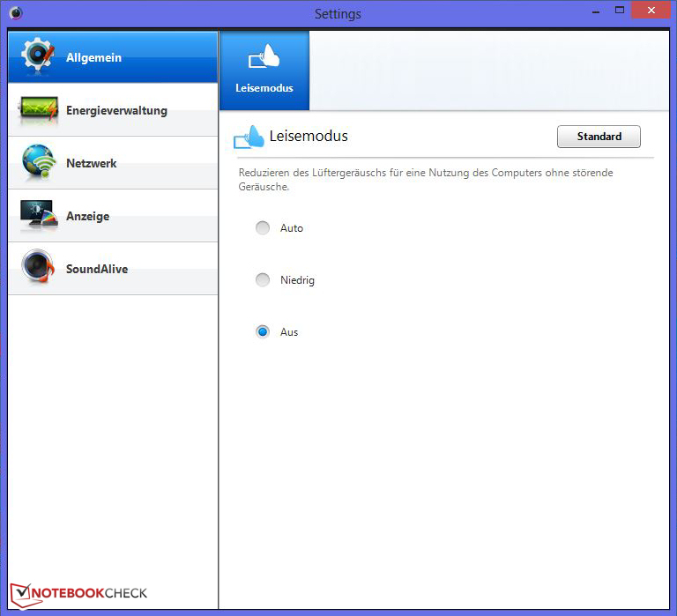Screen dimensions: 677x616
Task: Select the Auto radio button
Action: tap(263, 227)
